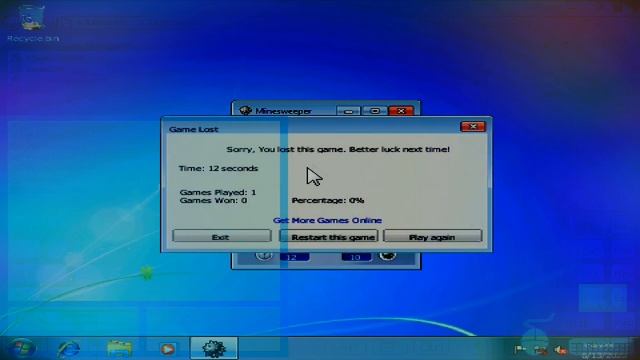Click the Minesweeper mine counter icon
This screenshot has height=360, width=640.
tap(388, 256)
